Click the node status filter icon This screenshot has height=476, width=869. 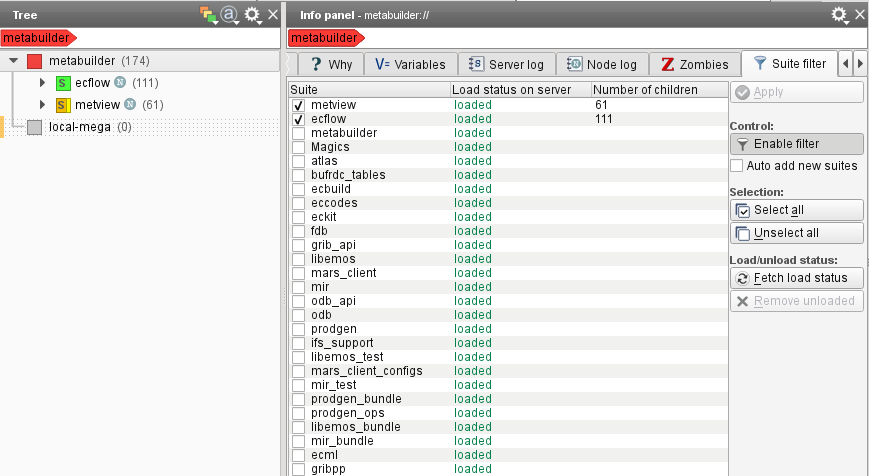point(207,14)
